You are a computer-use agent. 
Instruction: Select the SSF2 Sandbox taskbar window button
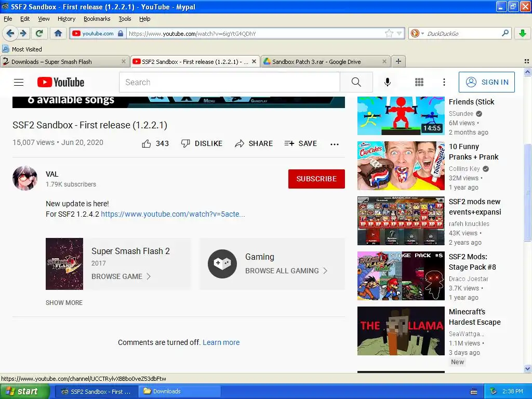click(x=96, y=391)
